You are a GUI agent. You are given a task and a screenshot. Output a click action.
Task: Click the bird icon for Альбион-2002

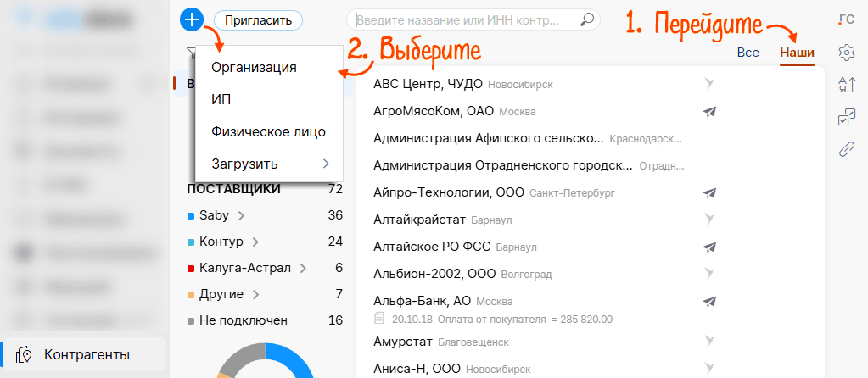pos(709,274)
